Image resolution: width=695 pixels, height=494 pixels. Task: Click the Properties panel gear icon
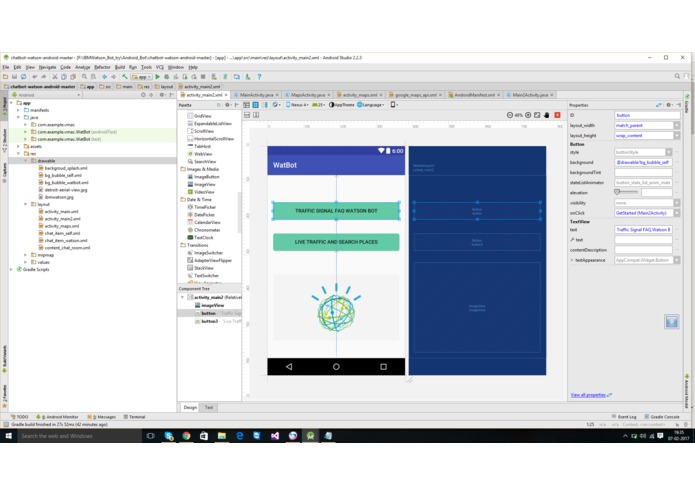[x=669, y=105]
